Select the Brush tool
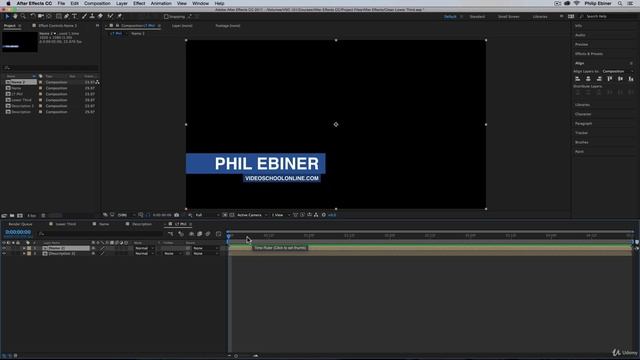The height and width of the screenshot is (360, 640). click(84, 16)
